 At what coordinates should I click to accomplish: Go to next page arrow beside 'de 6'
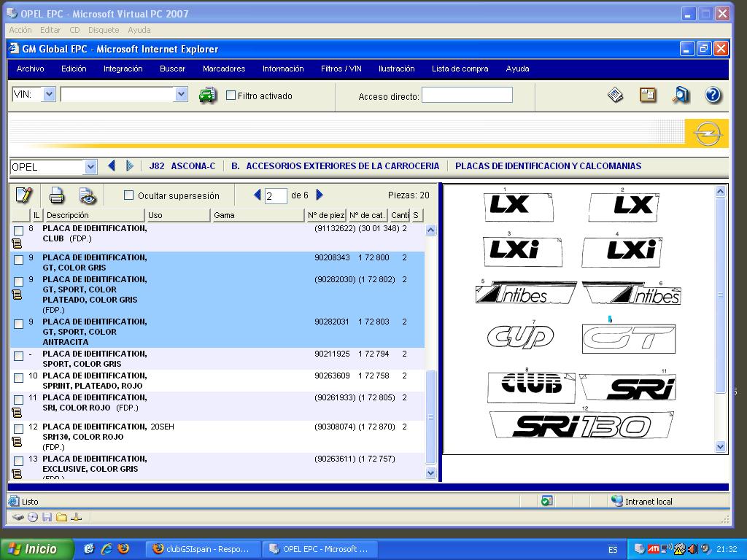click(x=320, y=195)
